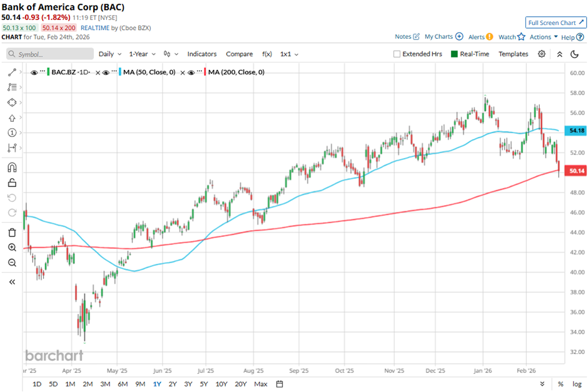Viewport: 588px width, 392px height.
Task: Delete drawings with the trash icon
Action: pos(12,233)
